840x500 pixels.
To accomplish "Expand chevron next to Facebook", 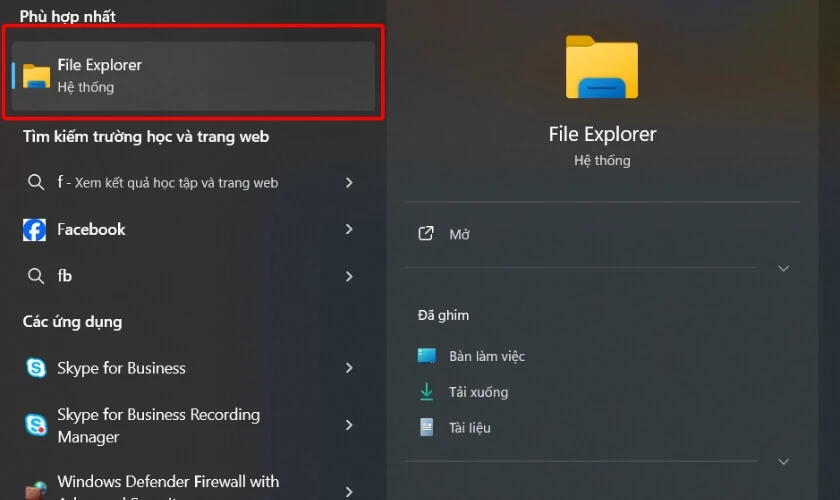I will tap(349, 229).
